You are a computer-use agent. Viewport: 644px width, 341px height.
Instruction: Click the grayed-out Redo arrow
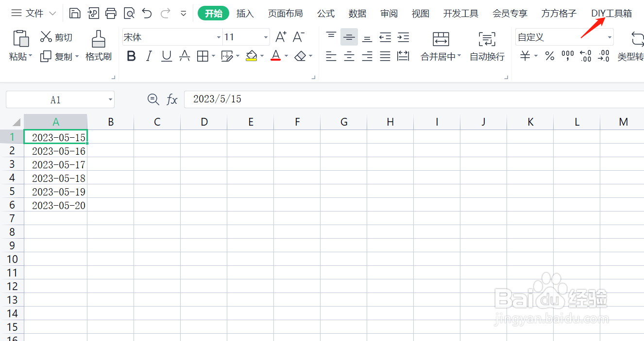point(165,13)
